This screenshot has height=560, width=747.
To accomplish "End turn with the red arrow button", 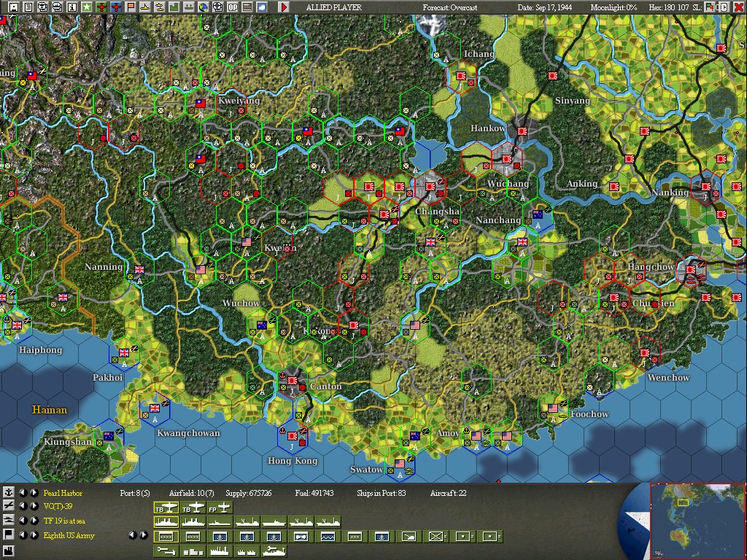I will point(284,7).
